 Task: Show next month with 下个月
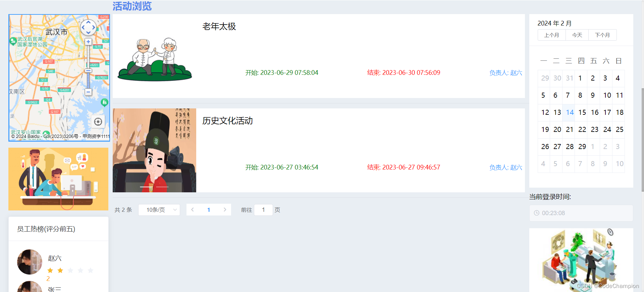pyautogui.click(x=602, y=35)
